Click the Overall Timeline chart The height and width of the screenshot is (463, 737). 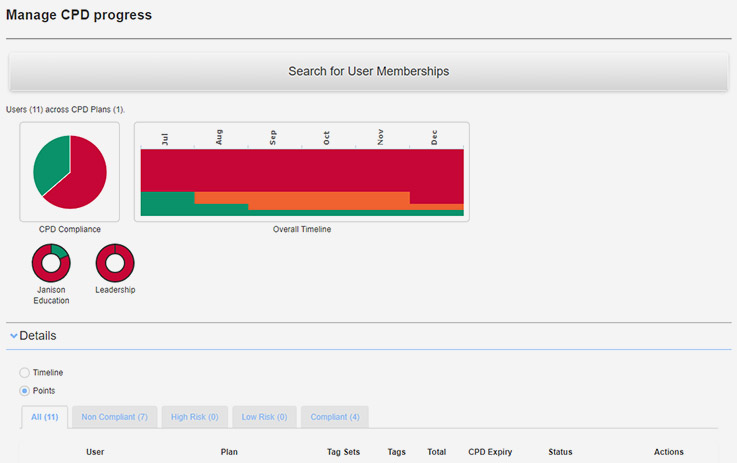pyautogui.click(x=302, y=172)
